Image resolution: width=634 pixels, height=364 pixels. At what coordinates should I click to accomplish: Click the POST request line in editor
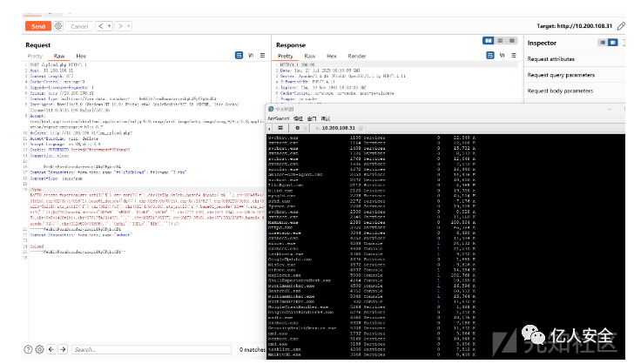[x=58, y=64]
